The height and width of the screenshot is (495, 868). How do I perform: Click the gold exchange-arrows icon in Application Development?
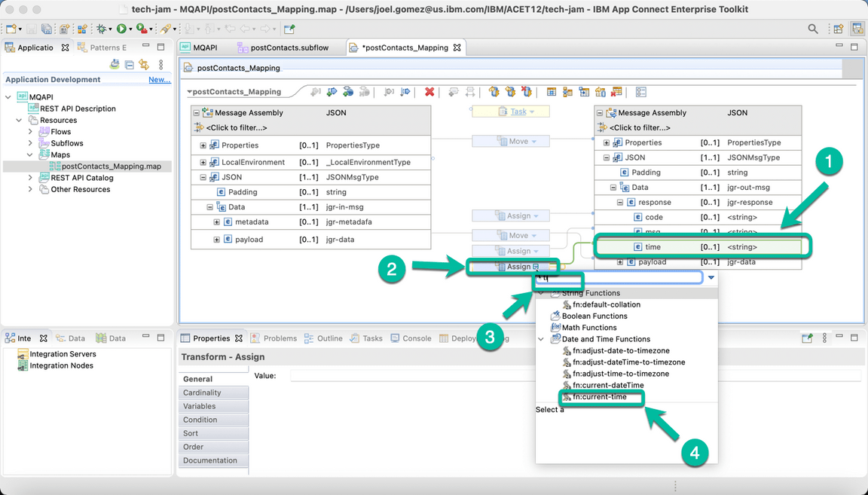(x=144, y=65)
